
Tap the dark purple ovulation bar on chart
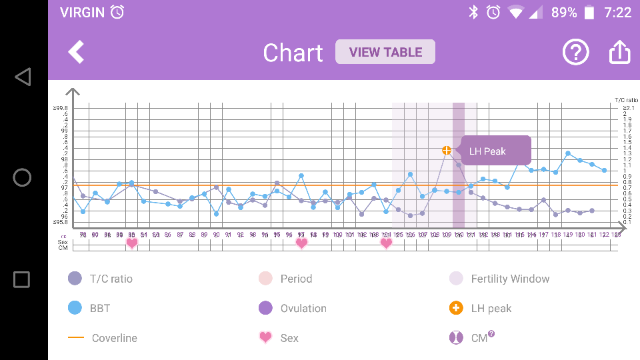(459, 165)
